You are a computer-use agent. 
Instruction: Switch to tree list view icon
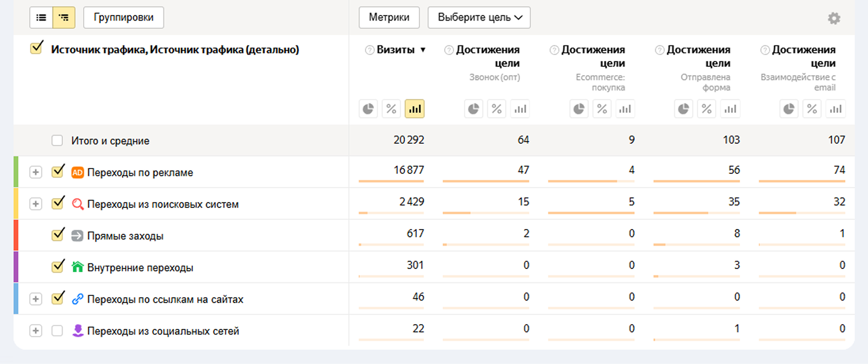point(64,18)
